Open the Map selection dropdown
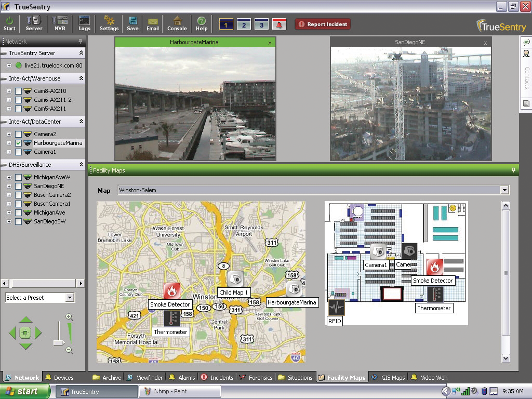The height and width of the screenshot is (399, 532). (x=504, y=190)
